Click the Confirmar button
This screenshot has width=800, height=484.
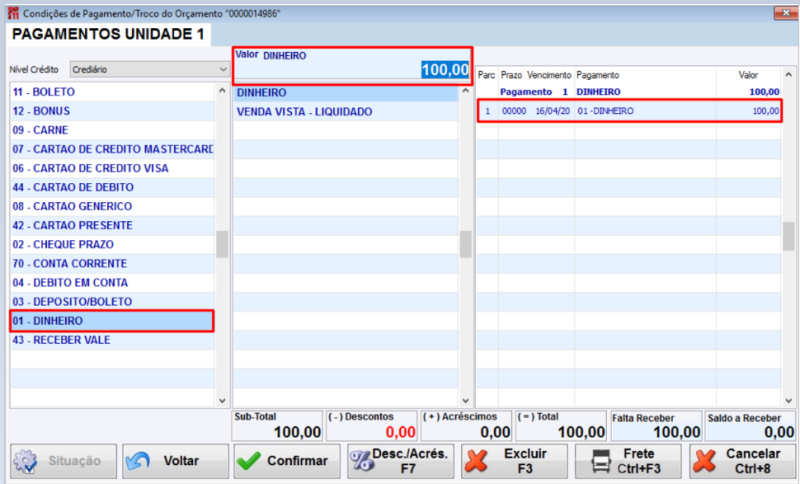point(287,461)
